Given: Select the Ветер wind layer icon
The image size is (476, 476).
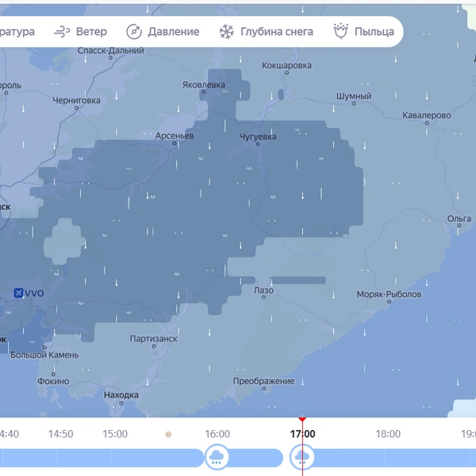Looking at the screenshot, I should 62,32.
